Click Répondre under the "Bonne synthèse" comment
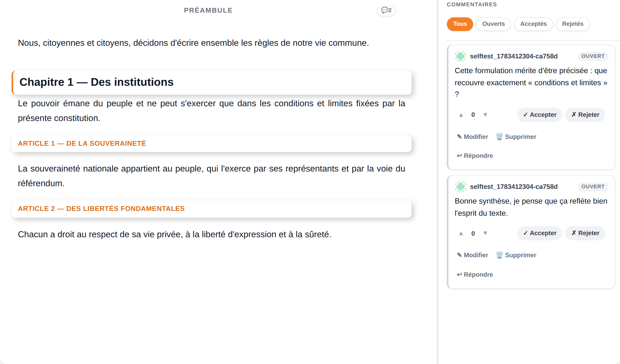 pyautogui.click(x=475, y=275)
